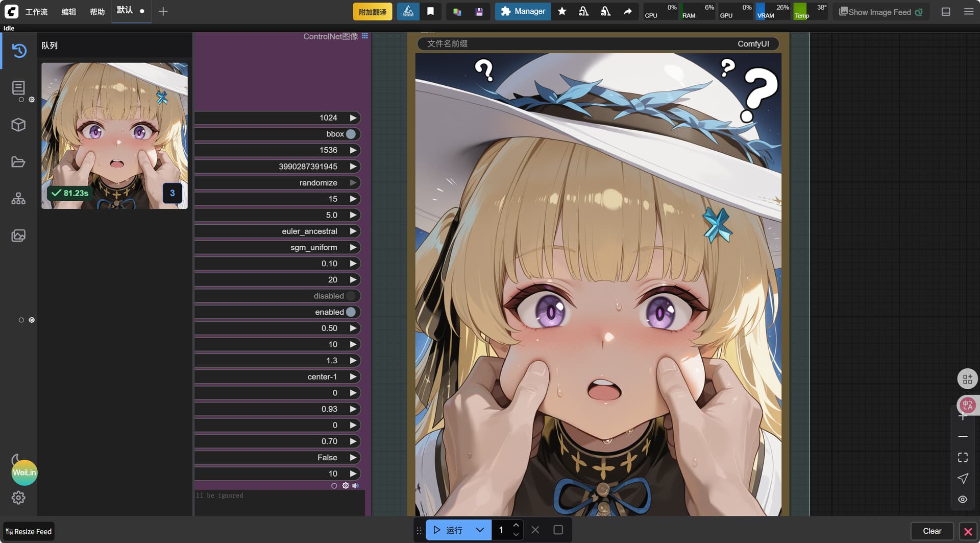Toggle the enabled switch
Screen dimensions: 980x543
(x=351, y=312)
